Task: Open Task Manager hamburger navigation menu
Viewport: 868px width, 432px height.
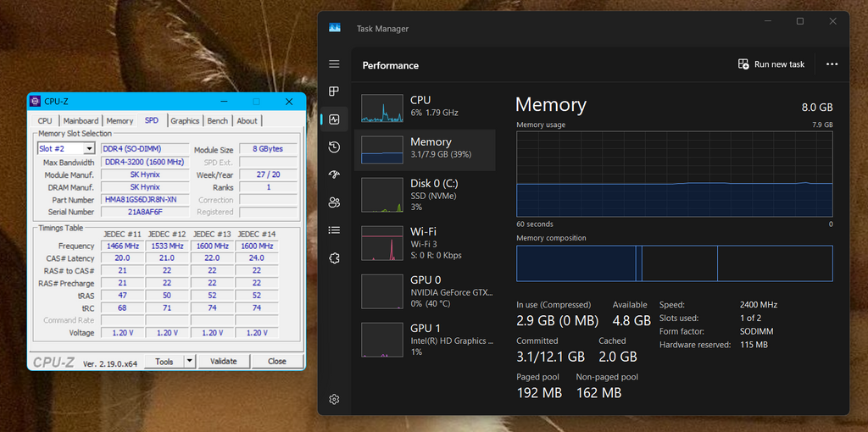Action: pyautogui.click(x=334, y=64)
